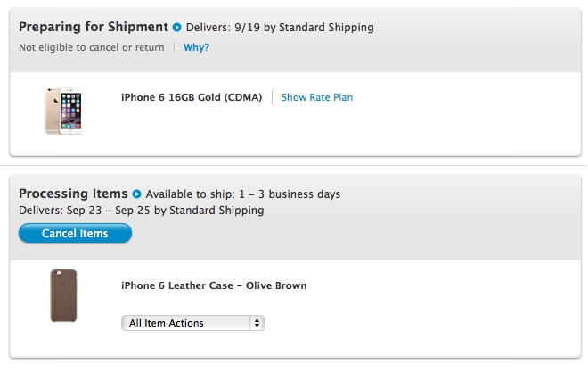Click the vertical separator before the Why? link
This screenshot has width=588, height=372.
175,47
